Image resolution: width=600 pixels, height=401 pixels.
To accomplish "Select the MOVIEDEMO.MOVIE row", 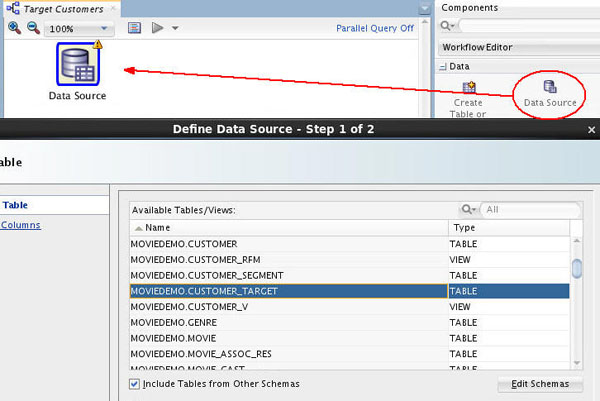I will coord(349,338).
